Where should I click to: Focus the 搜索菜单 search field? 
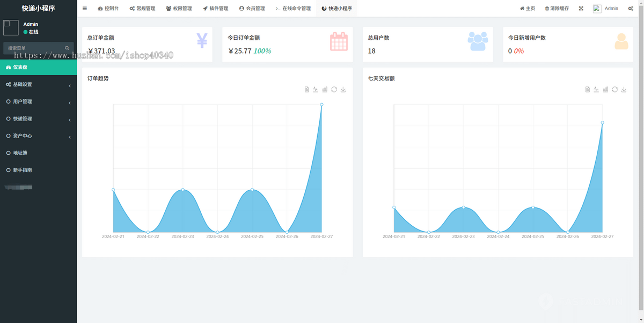33,48
